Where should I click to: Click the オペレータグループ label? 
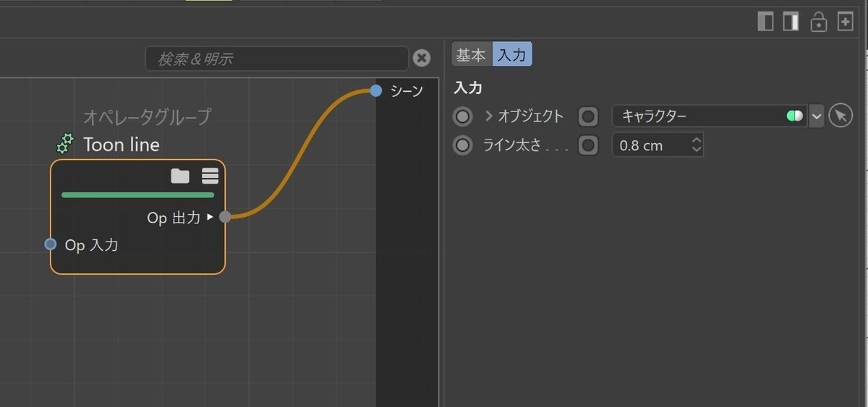147,116
